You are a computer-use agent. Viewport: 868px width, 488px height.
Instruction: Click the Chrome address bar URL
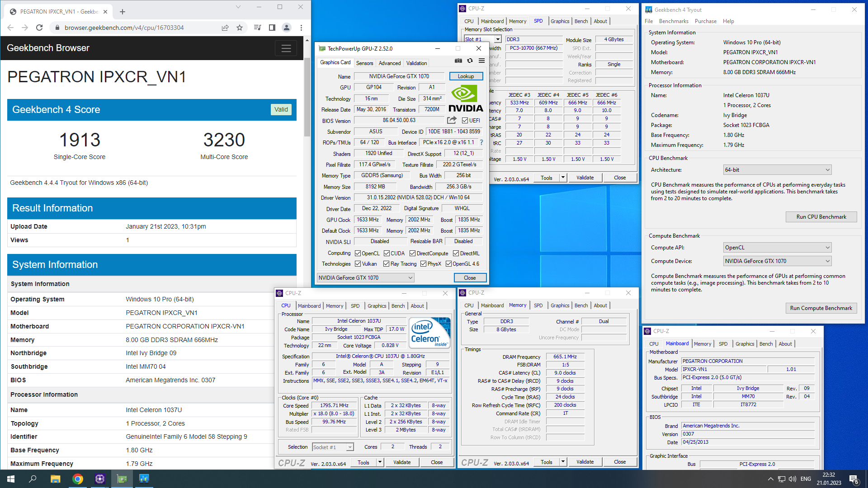(124, 28)
